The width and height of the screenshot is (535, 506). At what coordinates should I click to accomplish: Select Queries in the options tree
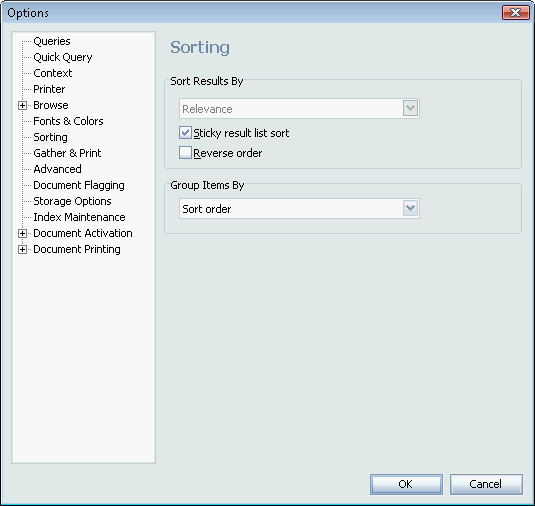click(52, 41)
